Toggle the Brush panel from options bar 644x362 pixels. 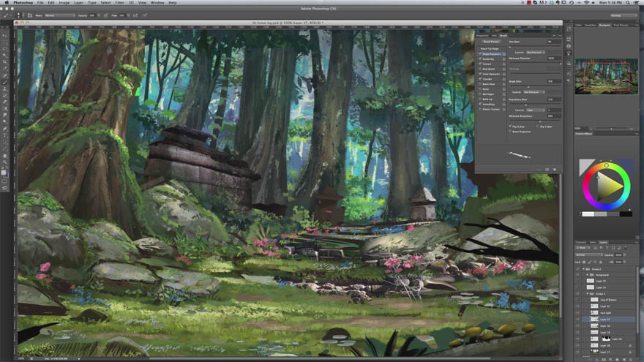(x=29, y=15)
